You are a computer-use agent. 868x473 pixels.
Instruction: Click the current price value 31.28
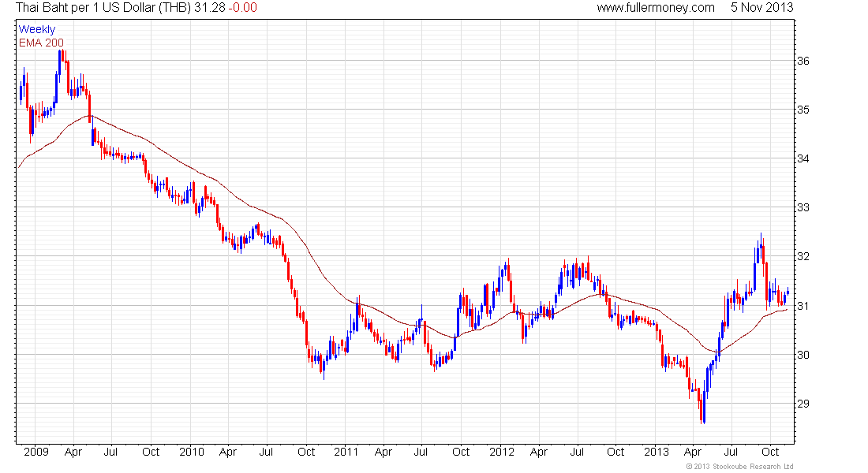[x=209, y=7]
